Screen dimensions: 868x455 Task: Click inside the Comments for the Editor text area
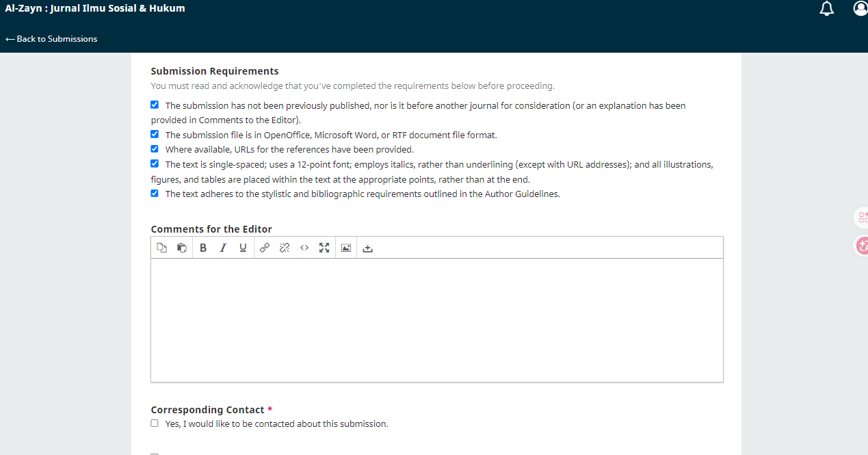[436, 320]
